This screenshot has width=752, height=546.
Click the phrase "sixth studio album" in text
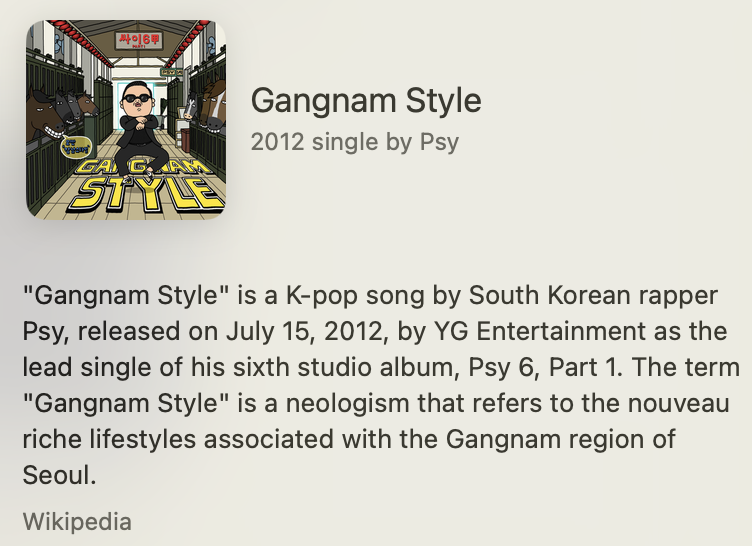(343, 368)
